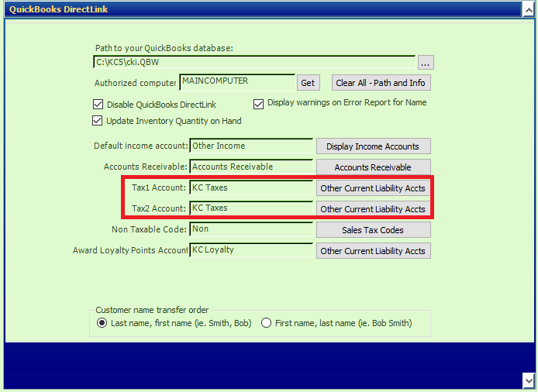The width and height of the screenshot is (538, 392).
Task: Click the QuickBooks DirectLink title text
Action: point(58,9)
